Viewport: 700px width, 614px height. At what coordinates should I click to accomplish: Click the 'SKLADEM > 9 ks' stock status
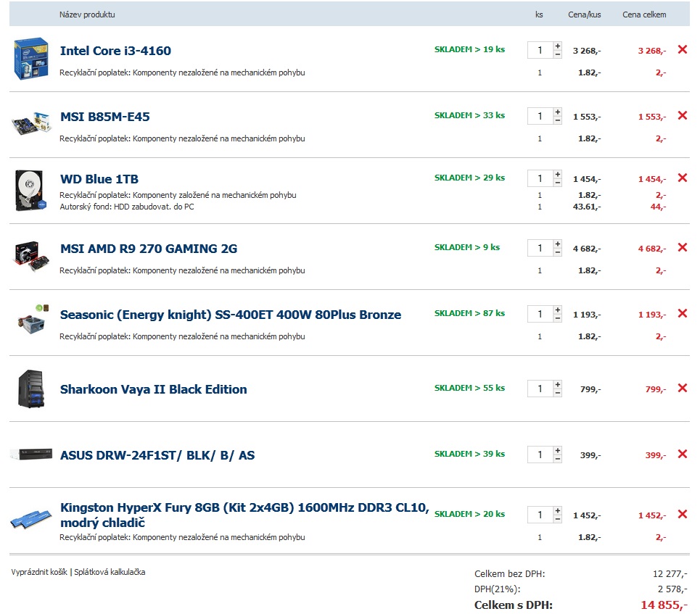click(x=467, y=247)
